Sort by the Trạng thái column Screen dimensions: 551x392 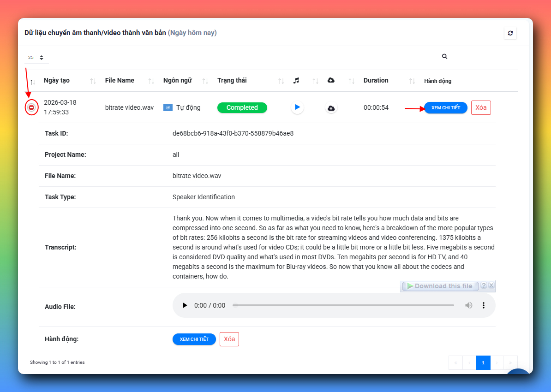(x=232, y=80)
